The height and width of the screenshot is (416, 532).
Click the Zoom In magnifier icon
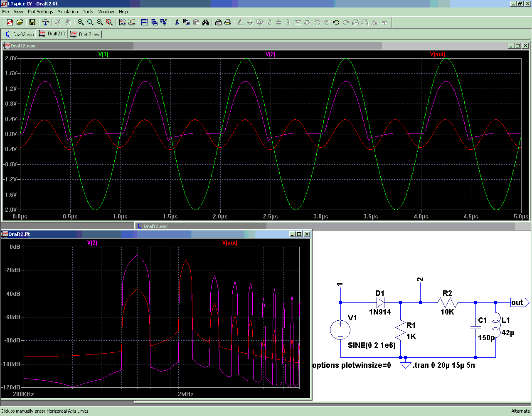tap(81, 22)
